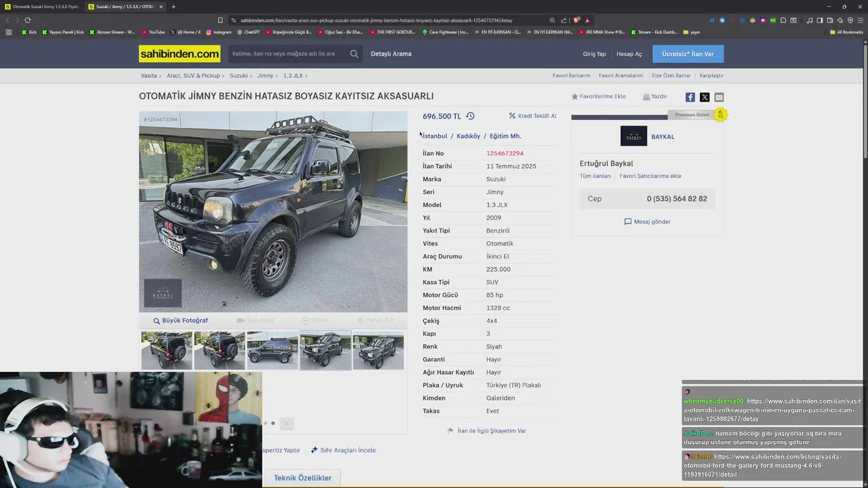Click the Eğitim Mh. location link
Screen dimensions: 868x488
click(x=505, y=136)
